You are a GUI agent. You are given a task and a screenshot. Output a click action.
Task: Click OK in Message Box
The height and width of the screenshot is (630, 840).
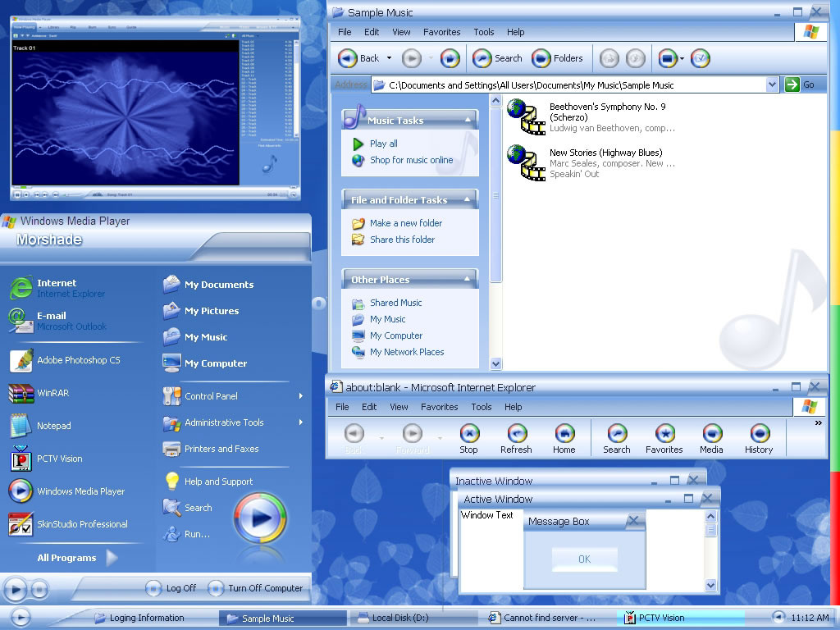pos(584,559)
